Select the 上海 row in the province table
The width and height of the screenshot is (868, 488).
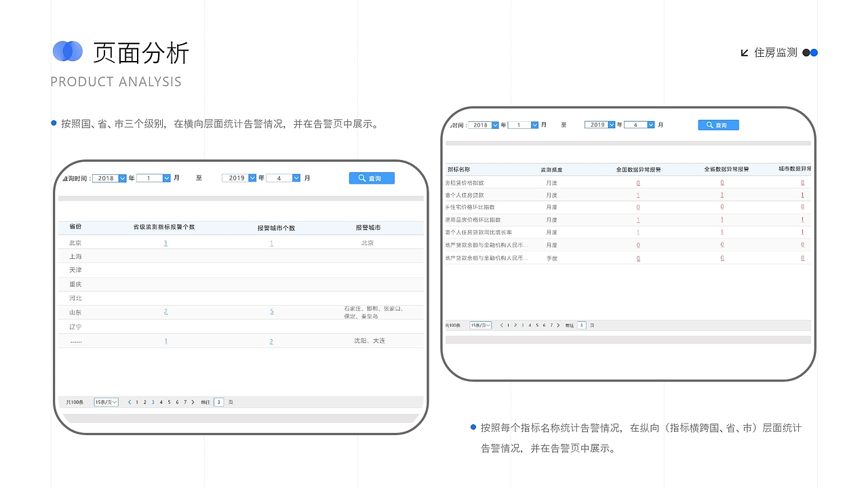[x=241, y=257]
